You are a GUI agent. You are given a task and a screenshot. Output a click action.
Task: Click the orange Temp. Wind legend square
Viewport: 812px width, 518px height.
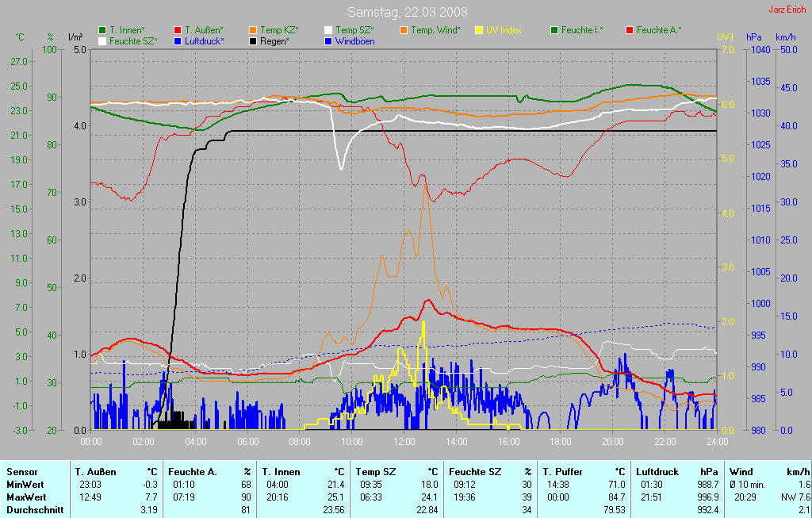tap(404, 30)
